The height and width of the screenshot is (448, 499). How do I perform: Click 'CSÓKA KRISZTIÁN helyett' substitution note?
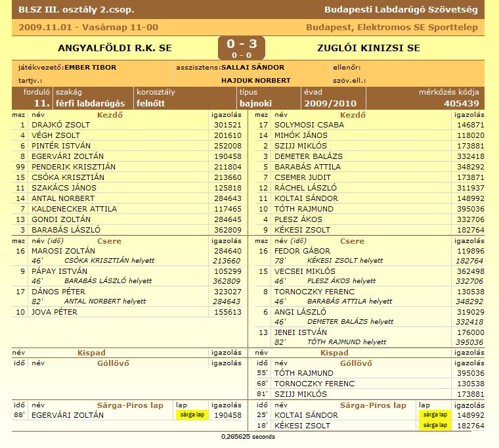(109, 261)
